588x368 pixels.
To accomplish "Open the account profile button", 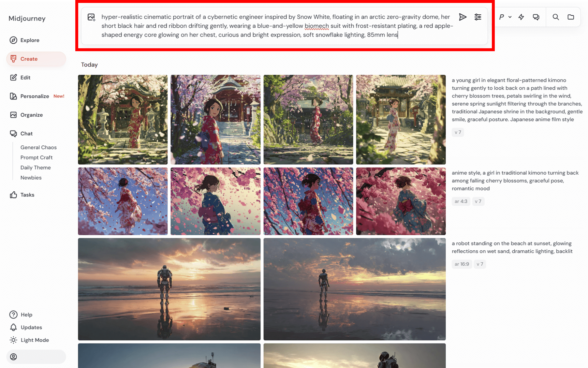I will coord(36,357).
